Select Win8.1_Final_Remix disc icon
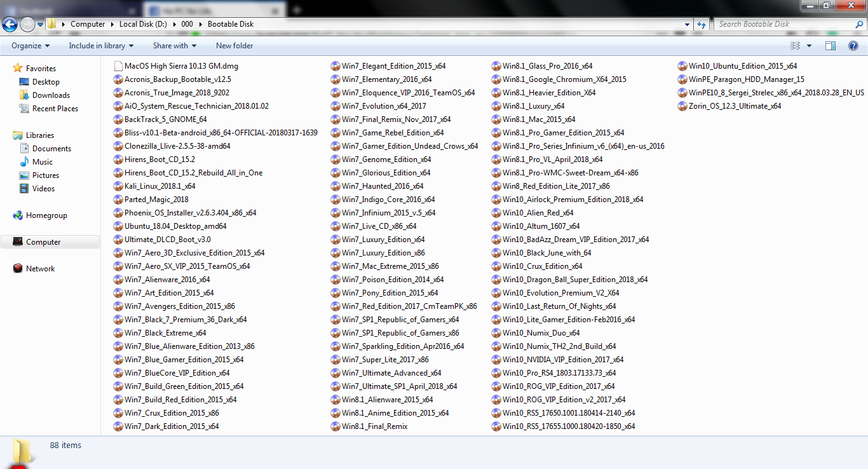Viewport: 868px width, 469px height. [336, 426]
